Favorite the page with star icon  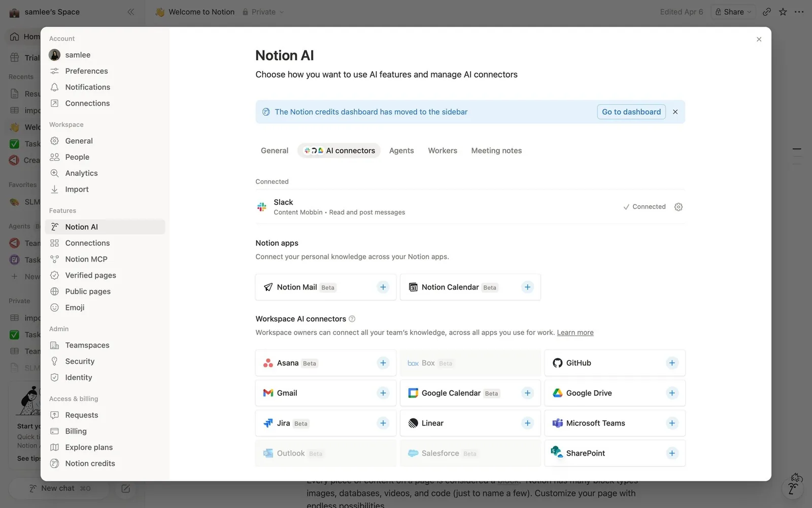(783, 12)
